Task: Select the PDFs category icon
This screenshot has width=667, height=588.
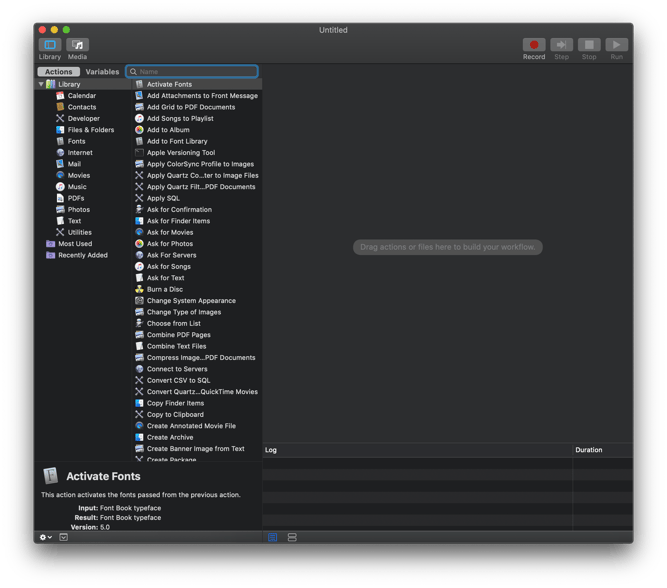Action: tap(60, 198)
